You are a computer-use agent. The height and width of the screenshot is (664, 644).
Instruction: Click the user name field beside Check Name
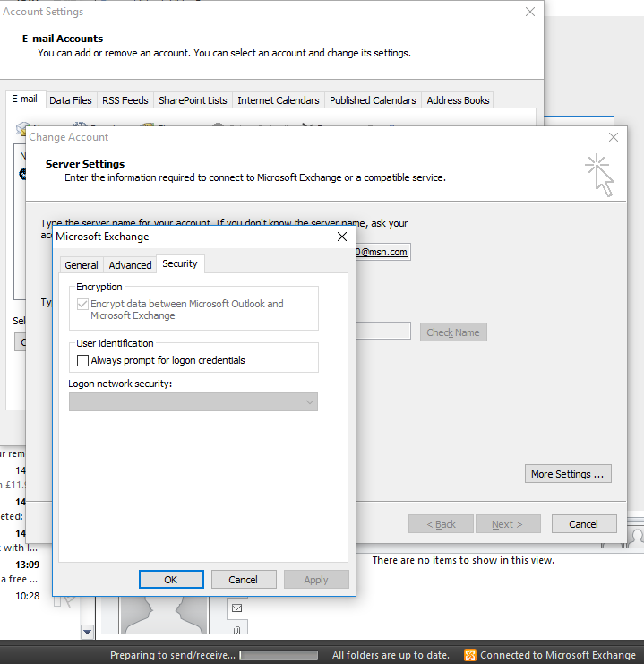point(383,331)
